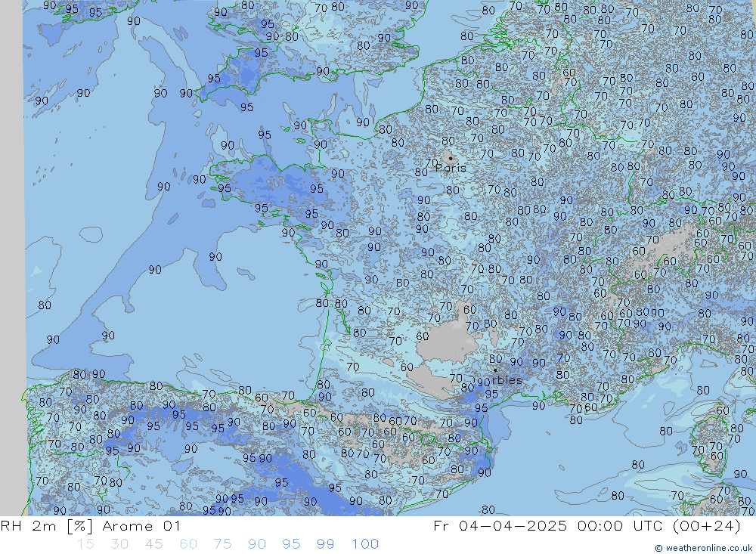Select legend value 45
Image resolution: width=756 pixels, height=554 pixels.
[x=153, y=544]
